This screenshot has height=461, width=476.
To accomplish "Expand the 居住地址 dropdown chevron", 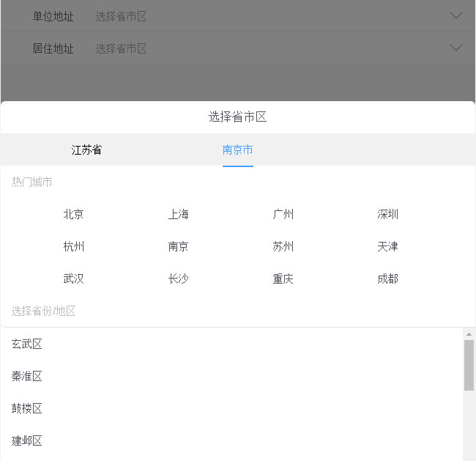I will pos(455,48).
